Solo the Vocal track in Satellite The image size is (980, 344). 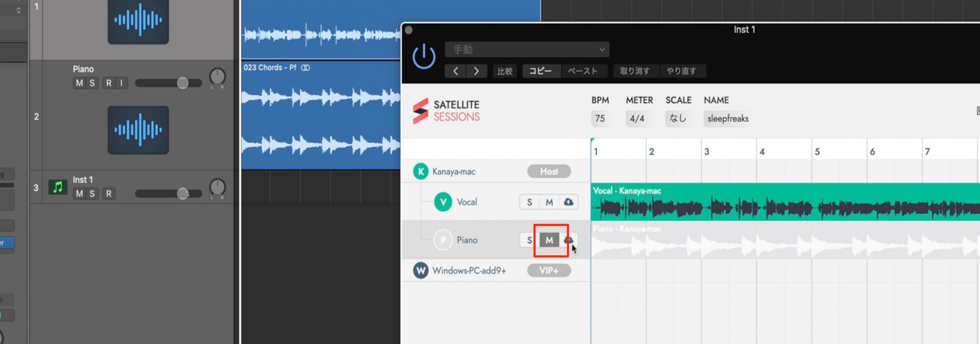529,202
